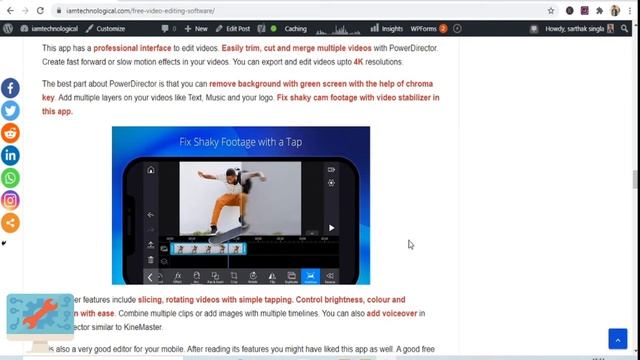Go back with the browser back arrow

tap(10, 11)
